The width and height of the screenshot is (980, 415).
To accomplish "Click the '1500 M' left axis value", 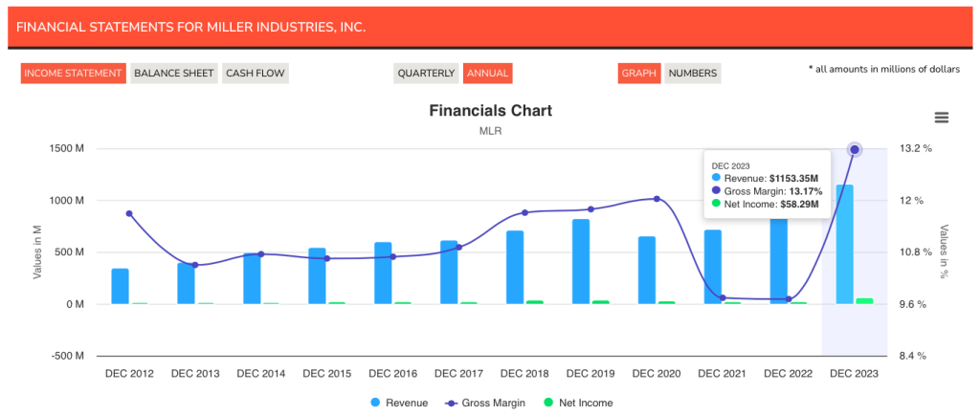I will point(67,149).
